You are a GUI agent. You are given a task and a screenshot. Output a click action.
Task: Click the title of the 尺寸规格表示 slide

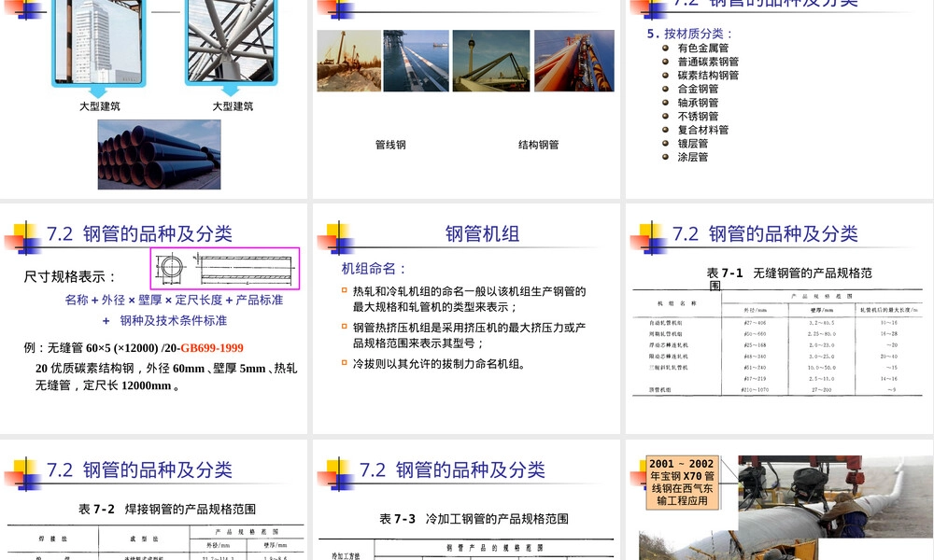pos(139,234)
